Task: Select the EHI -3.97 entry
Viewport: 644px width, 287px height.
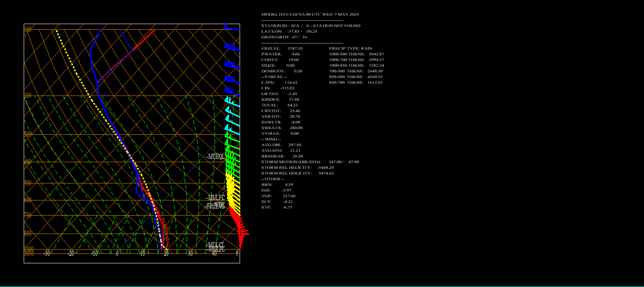Action: pos(276,190)
